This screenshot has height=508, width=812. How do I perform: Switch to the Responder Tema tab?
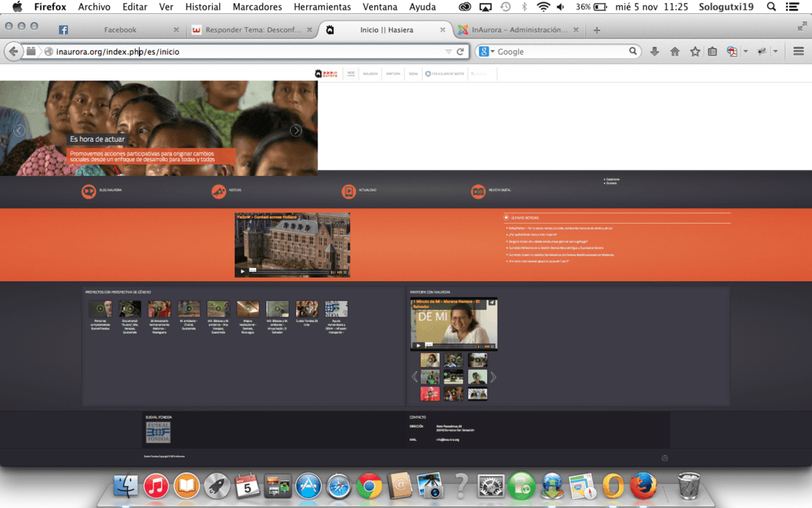tap(252, 30)
